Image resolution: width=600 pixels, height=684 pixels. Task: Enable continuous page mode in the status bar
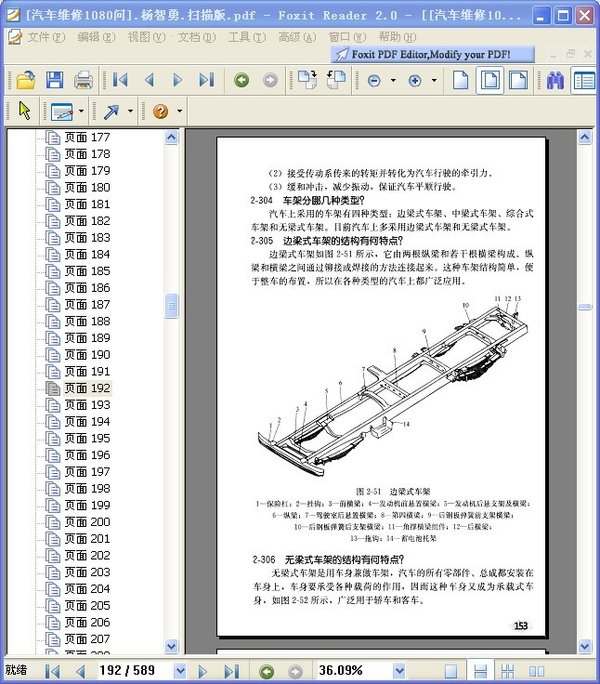(x=480, y=670)
